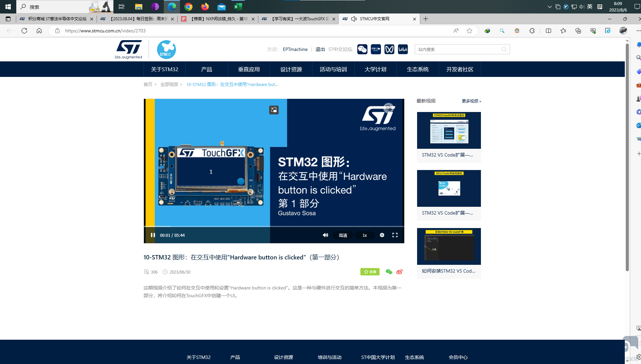Viewport: 641px width, 364px height.
Task: Open 如何安装STM32 VS Code video thumbnail
Action: 449,246
